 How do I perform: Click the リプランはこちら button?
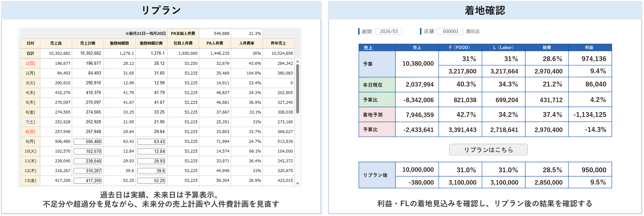point(488,150)
